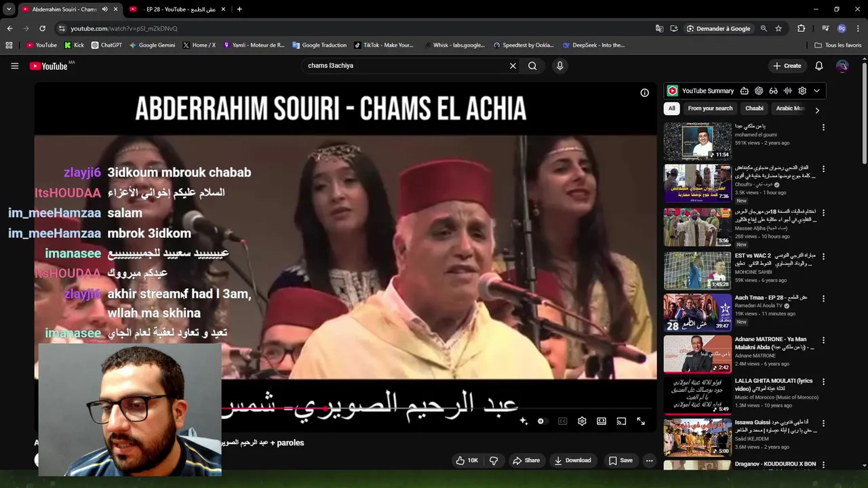868x488 pixels.
Task: Download the video
Action: pyautogui.click(x=573, y=460)
